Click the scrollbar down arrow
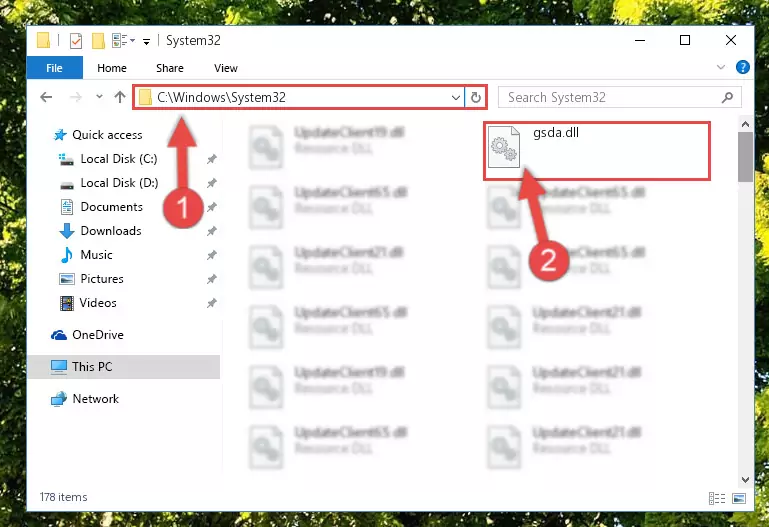 (x=745, y=479)
